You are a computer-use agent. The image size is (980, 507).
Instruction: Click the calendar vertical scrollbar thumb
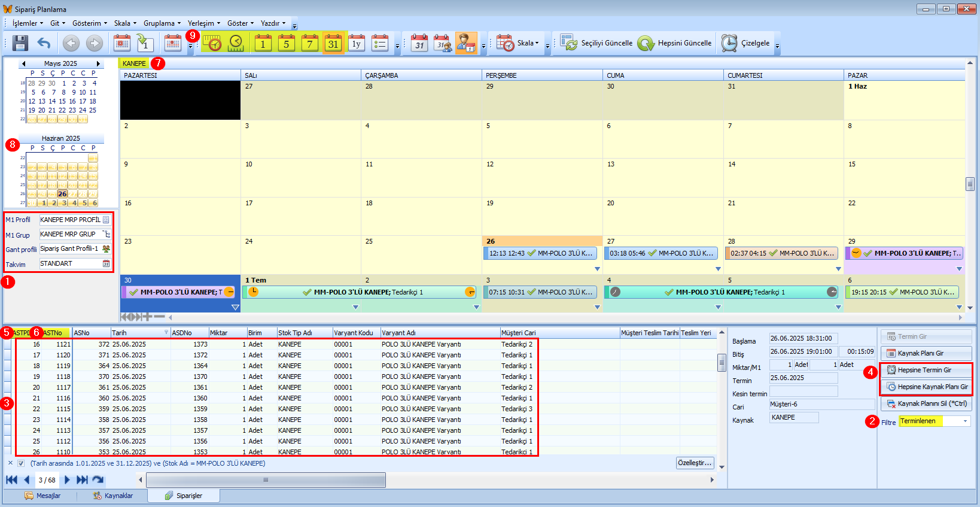pos(970,184)
